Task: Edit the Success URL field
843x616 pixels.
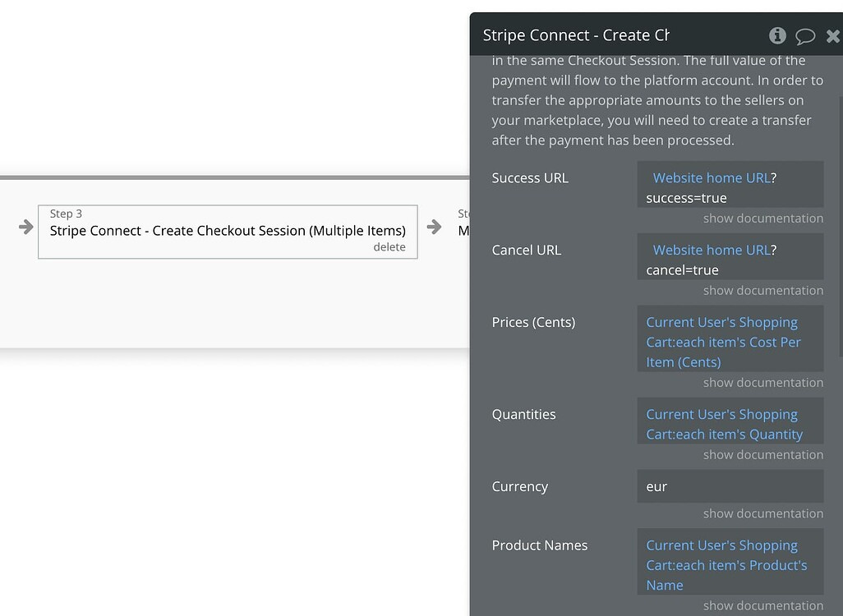Action: 730,184
